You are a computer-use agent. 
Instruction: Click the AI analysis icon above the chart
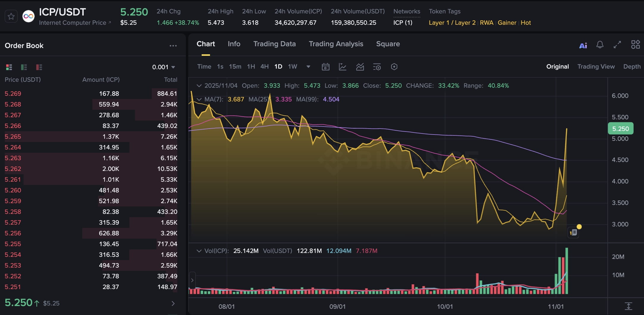583,45
